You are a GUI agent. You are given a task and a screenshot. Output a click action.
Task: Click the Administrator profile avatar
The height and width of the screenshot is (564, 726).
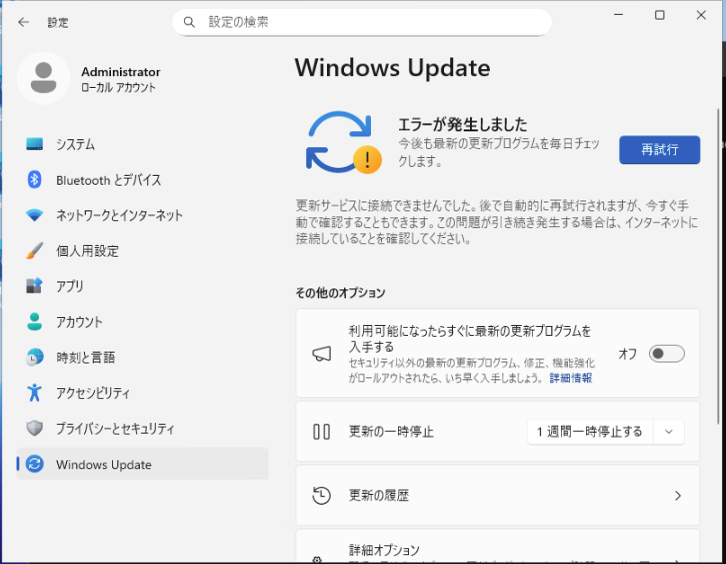(x=44, y=79)
